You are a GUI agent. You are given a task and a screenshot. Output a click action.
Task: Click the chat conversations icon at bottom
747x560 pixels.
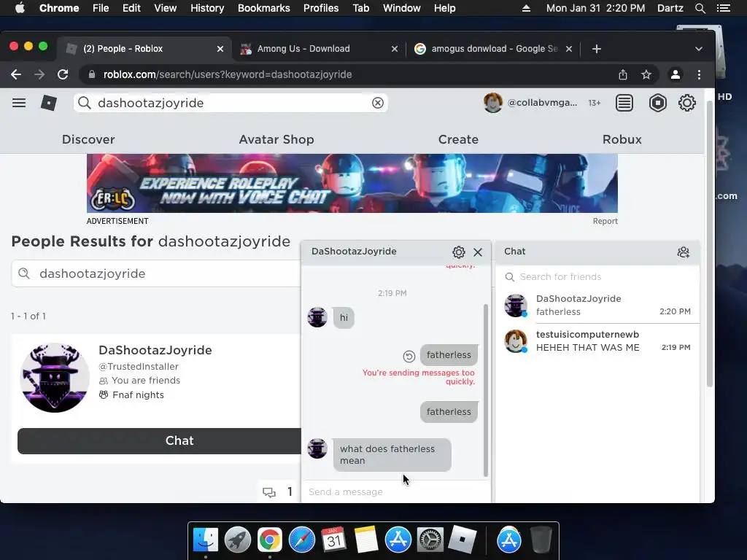pyautogui.click(x=269, y=492)
